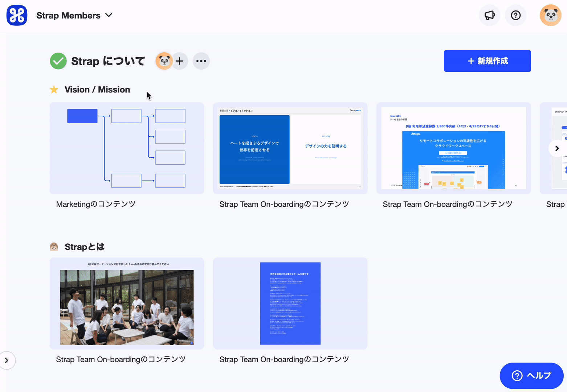567x392 pixels.
Task: Open the flowchart diagram board thumbnail
Action: pos(127,148)
